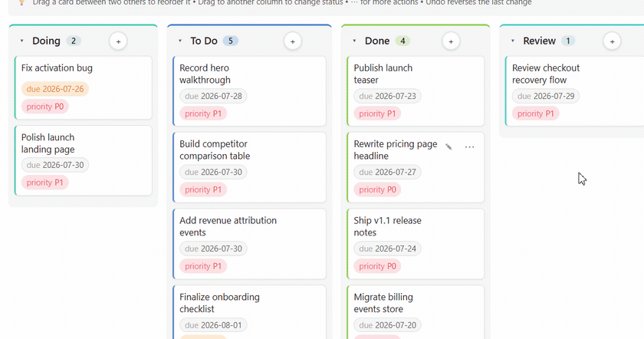
Task: Click the orange due 2026-07-26 tag
Action: [x=55, y=89]
